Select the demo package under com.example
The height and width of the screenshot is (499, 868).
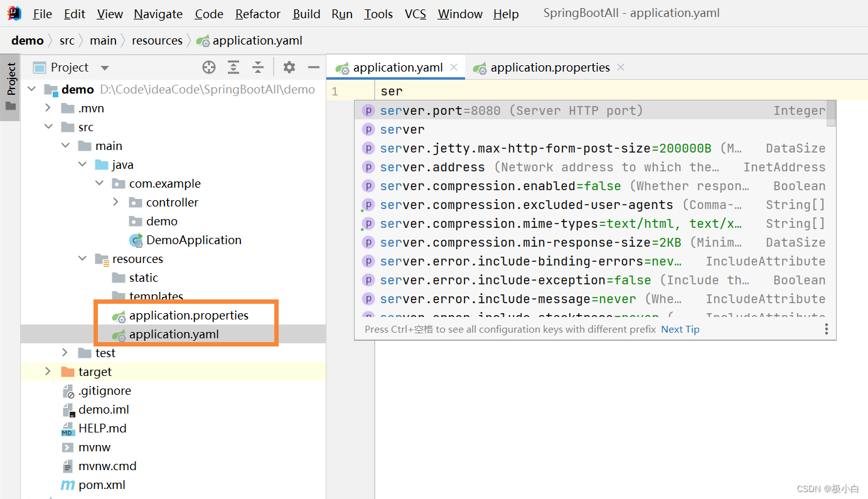coord(162,221)
